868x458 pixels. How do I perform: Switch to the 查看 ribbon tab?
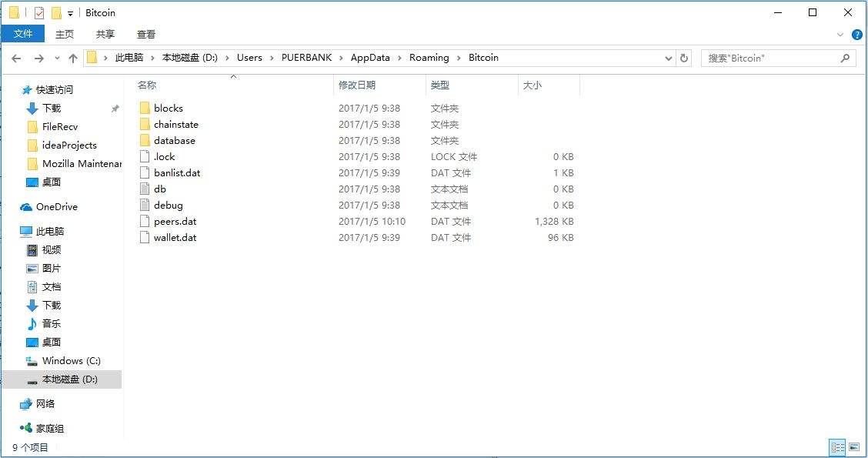[x=146, y=35]
